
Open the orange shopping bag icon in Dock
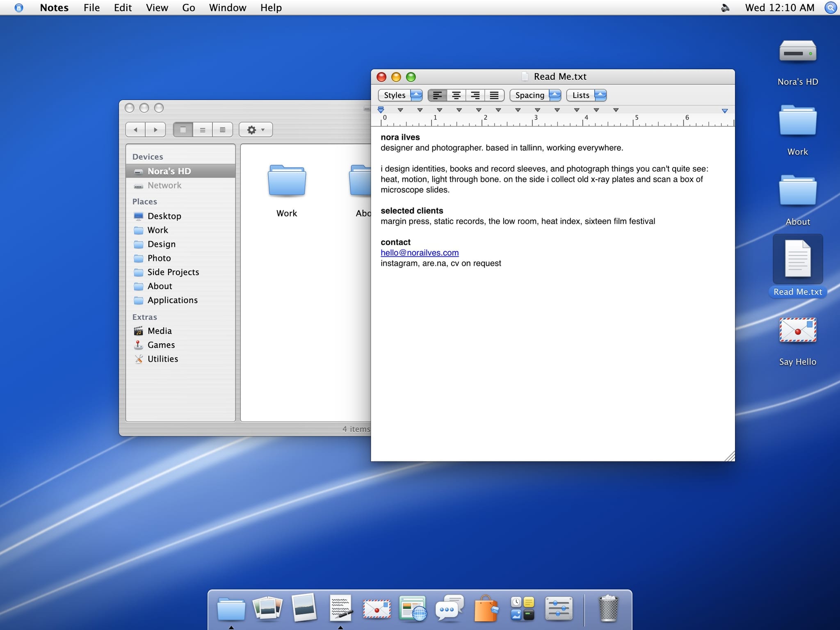pyautogui.click(x=486, y=608)
